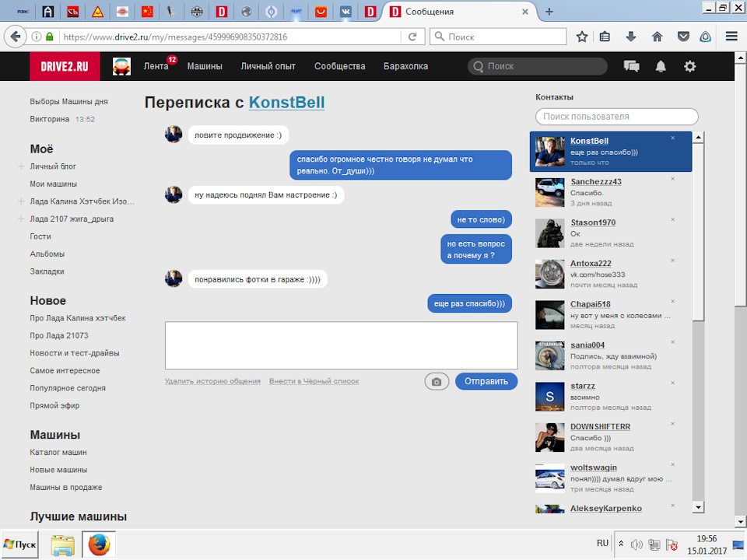Open file explorer from the taskbar

(63, 544)
